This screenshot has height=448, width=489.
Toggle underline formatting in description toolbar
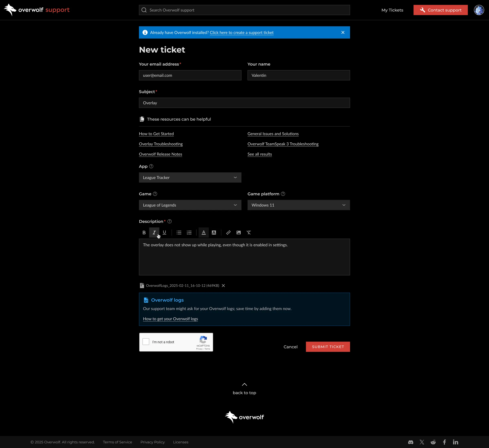(164, 233)
